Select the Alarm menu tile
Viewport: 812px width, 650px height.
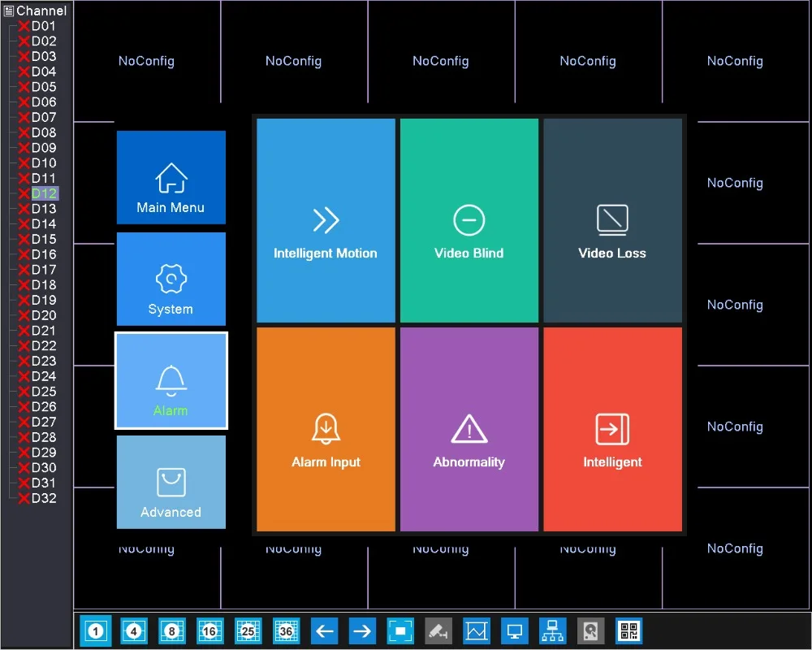pos(171,381)
